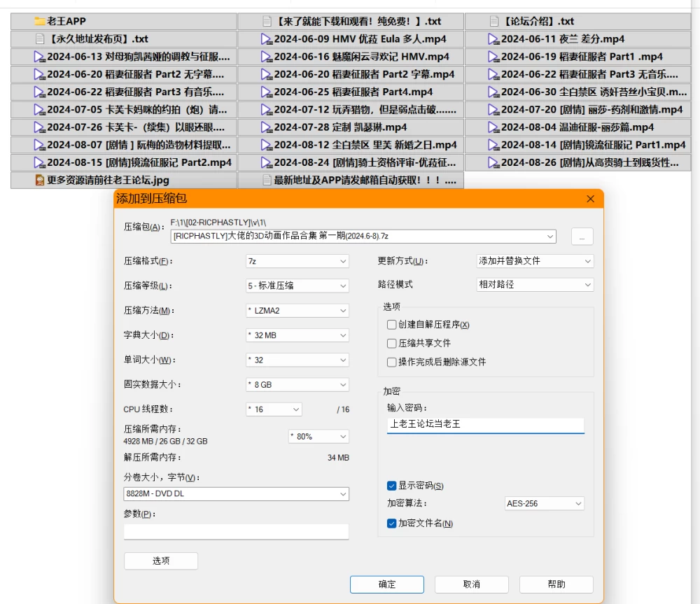Select the 2024-06-16 HMV.mp4 video icon
This screenshot has height=604, width=700.
(x=267, y=57)
